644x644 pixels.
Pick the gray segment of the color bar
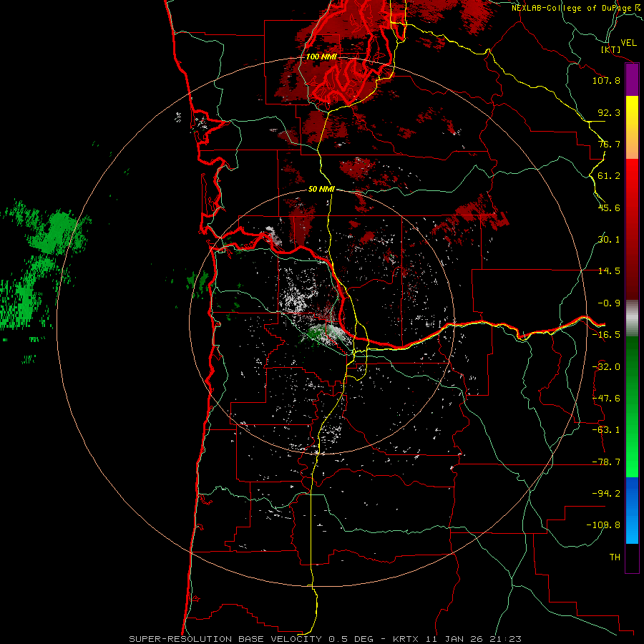[632, 318]
